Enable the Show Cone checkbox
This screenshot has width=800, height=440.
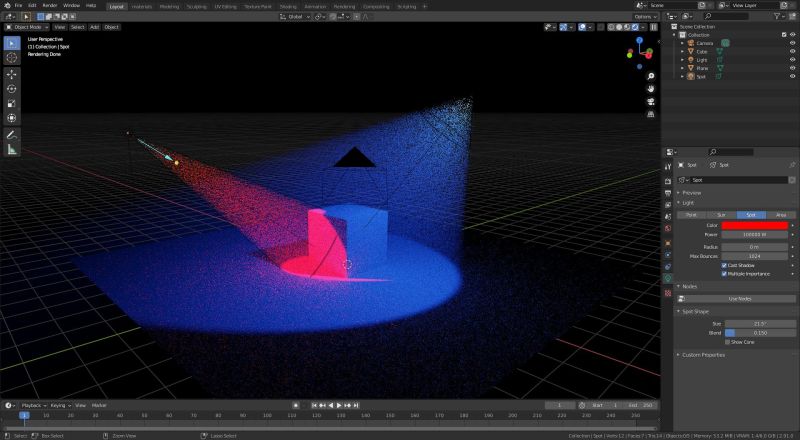[x=728, y=342]
